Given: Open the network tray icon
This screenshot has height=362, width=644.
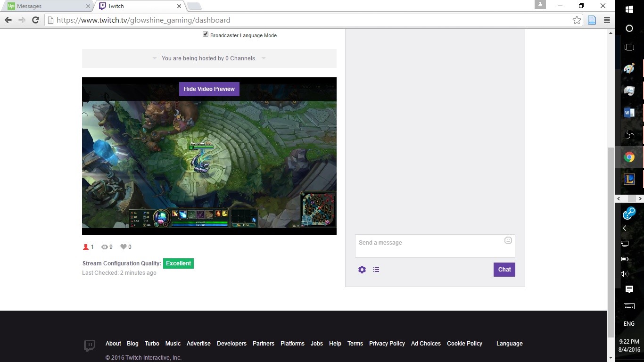Looking at the screenshot, I should (x=625, y=244).
